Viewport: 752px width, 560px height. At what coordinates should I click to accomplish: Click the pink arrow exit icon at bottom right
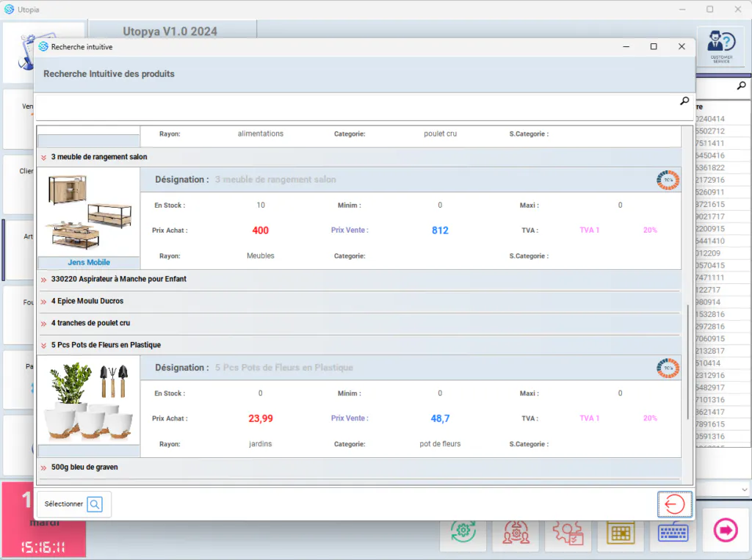click(x=725, y=530)
